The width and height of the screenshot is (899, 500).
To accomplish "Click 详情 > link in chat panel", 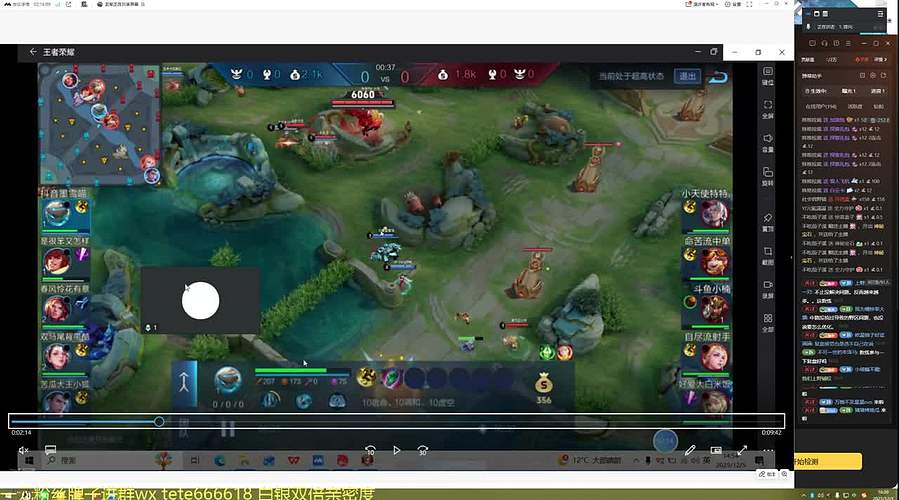I will (881, 60).
